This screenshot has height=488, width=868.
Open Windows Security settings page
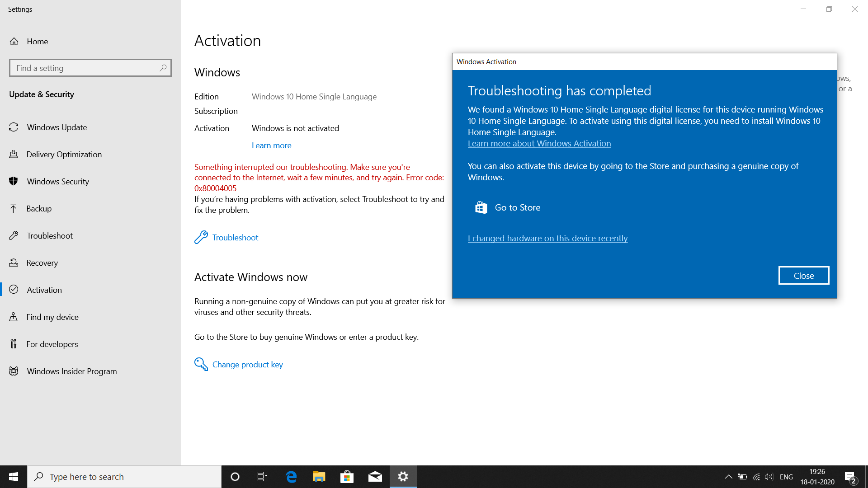(x=90, y=181)
